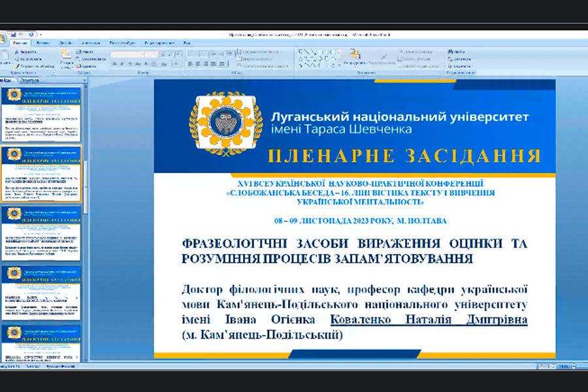
Task: Align text right in the paragraph group
Action: [x=206, y=64]
